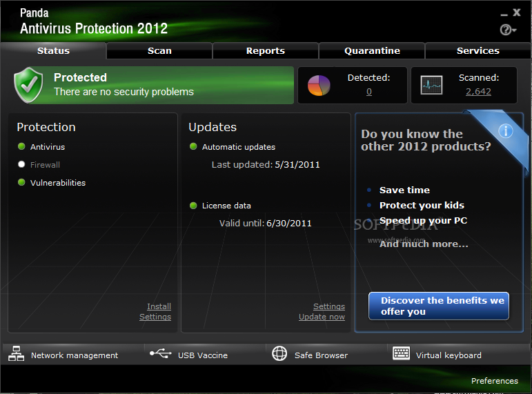Click the Firewall protection label
The width and height of the screenshot is (532, 394).
click(x=45, y=165)
